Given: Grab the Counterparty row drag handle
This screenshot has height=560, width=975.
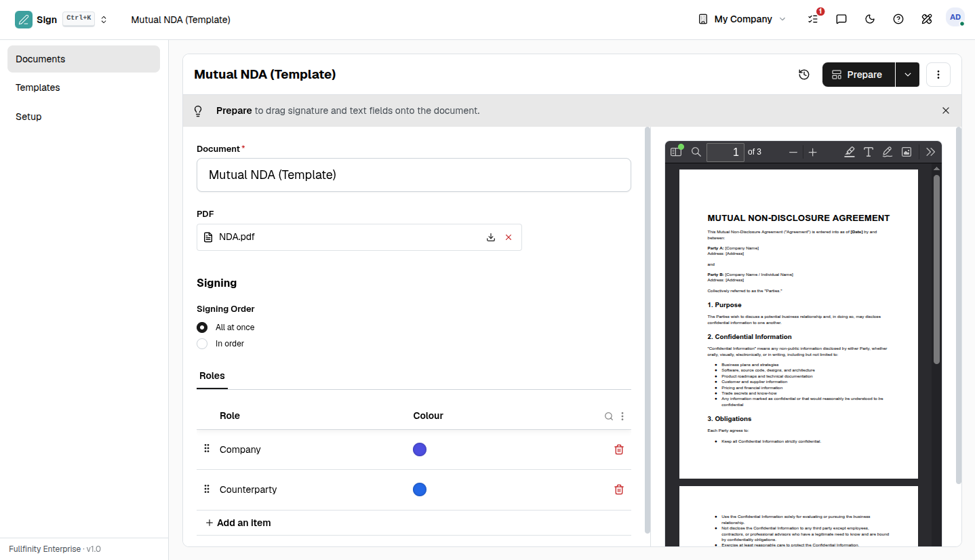Looking at the screenshot, I should tap(207, 489).
